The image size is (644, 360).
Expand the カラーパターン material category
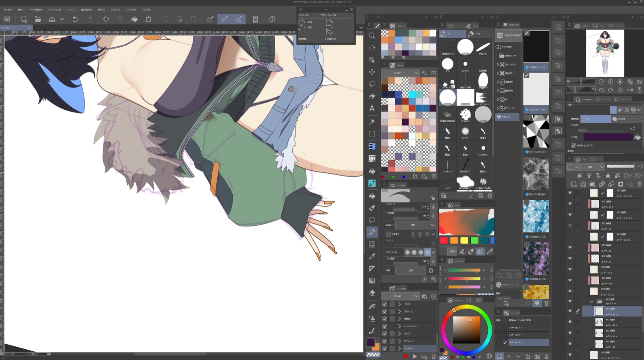pyautogui.click(x=498, y=64)
